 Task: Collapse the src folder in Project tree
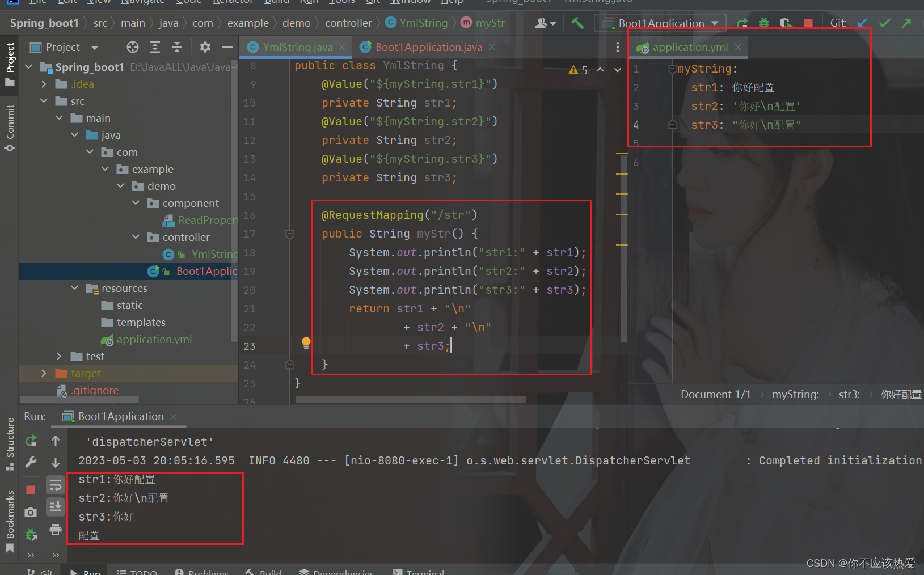point(44,101)
